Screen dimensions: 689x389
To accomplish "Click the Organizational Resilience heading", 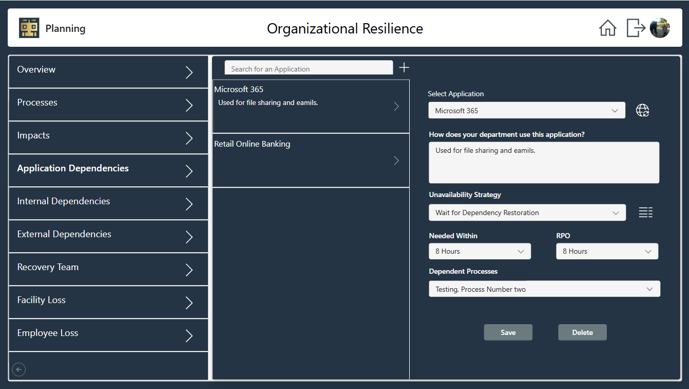I will pos(345,29).
